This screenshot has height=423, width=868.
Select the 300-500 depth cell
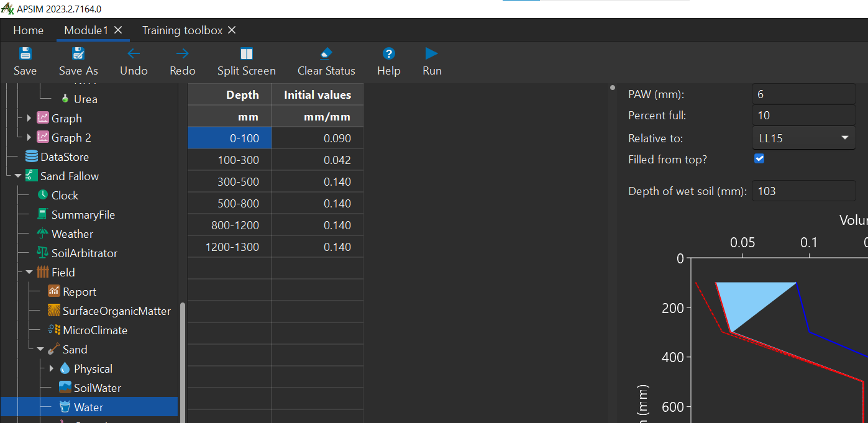point(229,181)
